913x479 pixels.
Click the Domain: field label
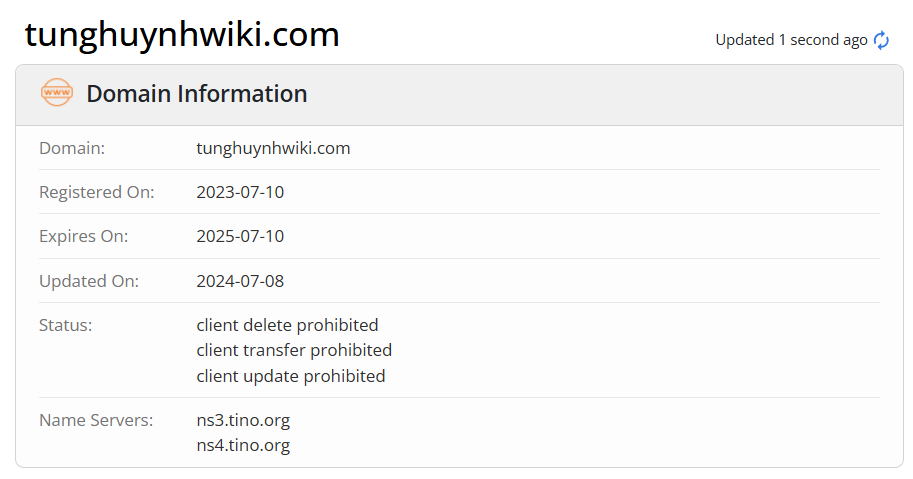[x=72, y=148]
